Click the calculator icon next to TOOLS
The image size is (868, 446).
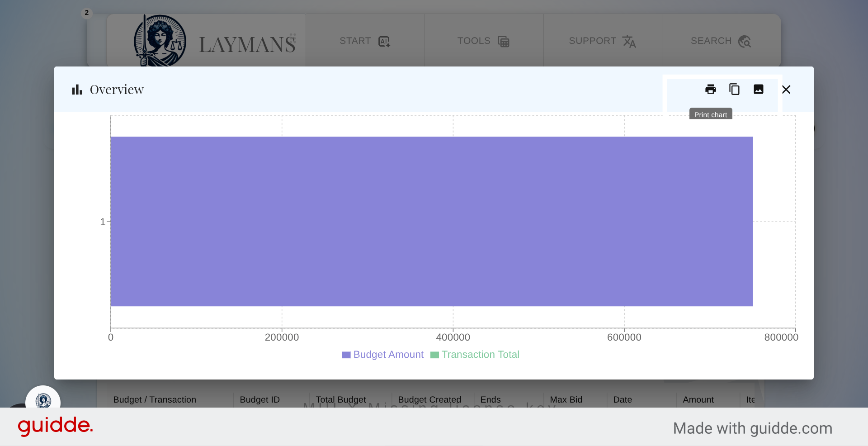pyautogui.click(x=504, y=41)
